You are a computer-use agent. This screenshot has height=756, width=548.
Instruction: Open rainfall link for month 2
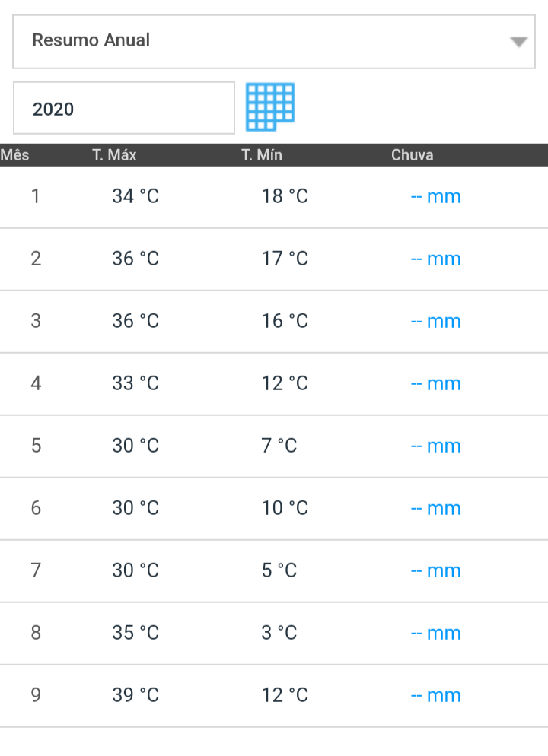coord(435,259)
